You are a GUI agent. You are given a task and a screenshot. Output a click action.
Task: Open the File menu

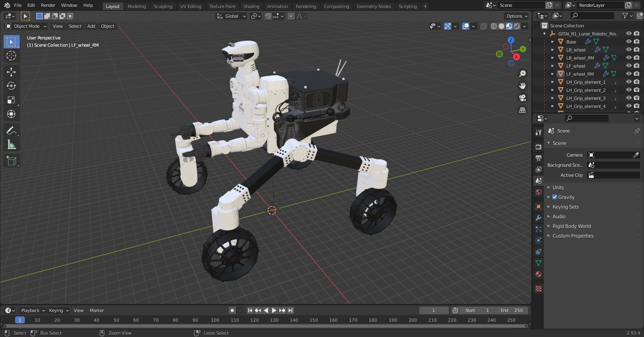(x=18, y=5)
